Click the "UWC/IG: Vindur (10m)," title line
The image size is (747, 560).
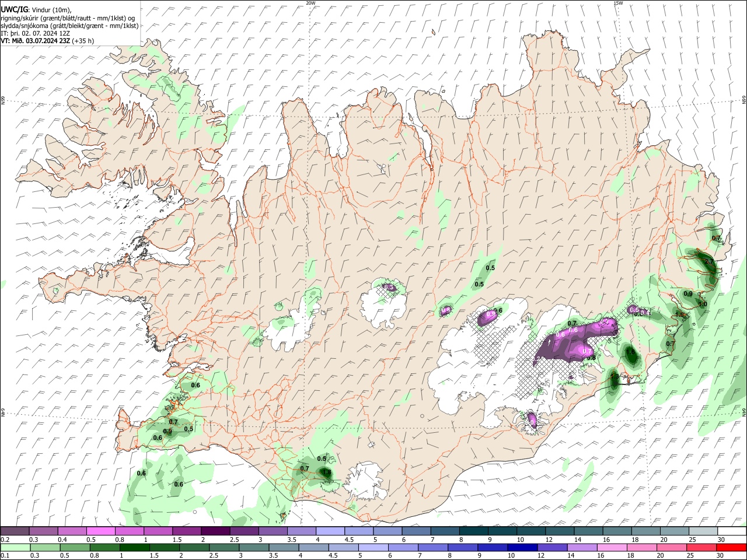coord(36,10)
